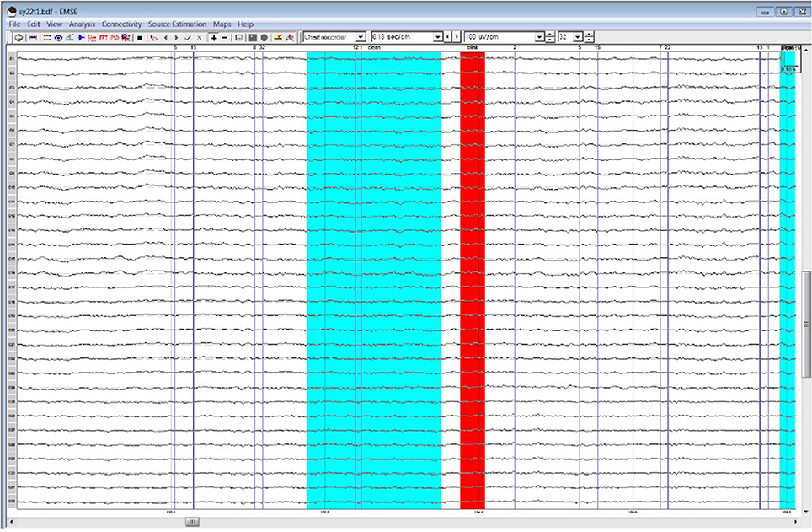Screen dimensions: 812x532
Task: Click up arrow of the uV/cm spinner
Action: (x=551, y=35)
